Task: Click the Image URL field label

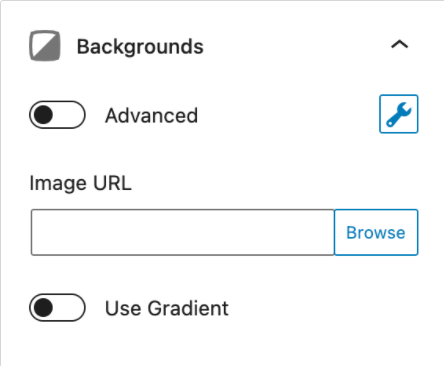Action: (x=80, y=183)
